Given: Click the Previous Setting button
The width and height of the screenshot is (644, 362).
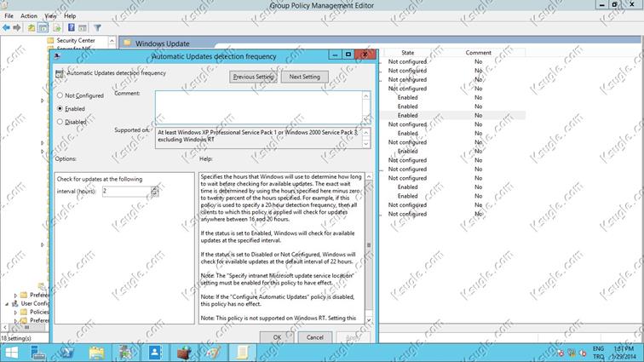Looking at the screenshot, I should [253, 77].
